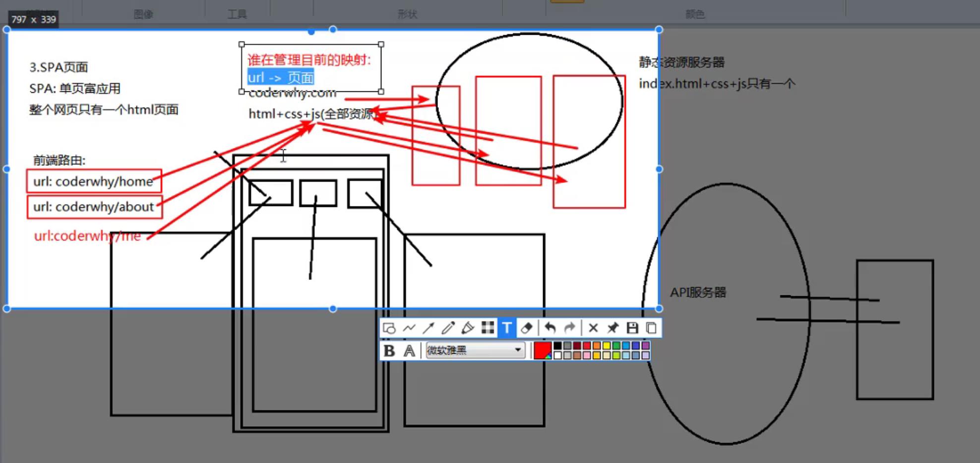The image size is (980, 463).
Task: Click the '整个网页只有一个html页面' text
Action: pyautogui.click(x=104, y=110)
